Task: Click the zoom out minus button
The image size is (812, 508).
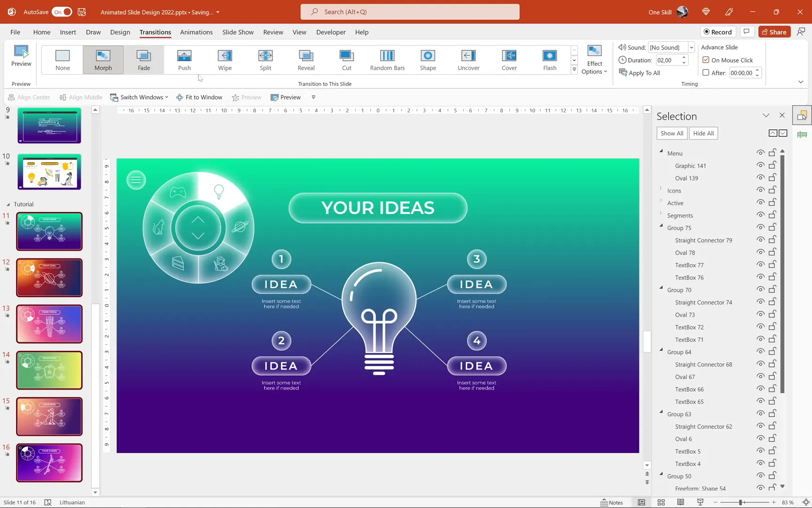Action: (715, 502)
